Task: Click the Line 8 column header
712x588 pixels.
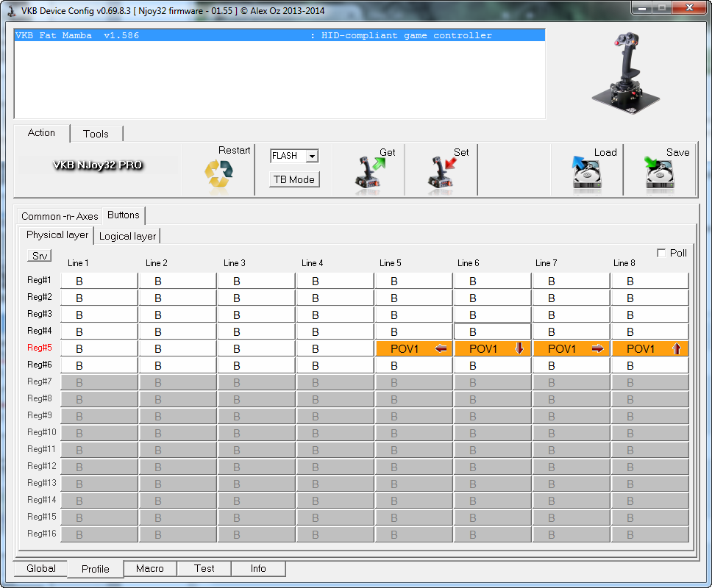Action: pos(624,263)
